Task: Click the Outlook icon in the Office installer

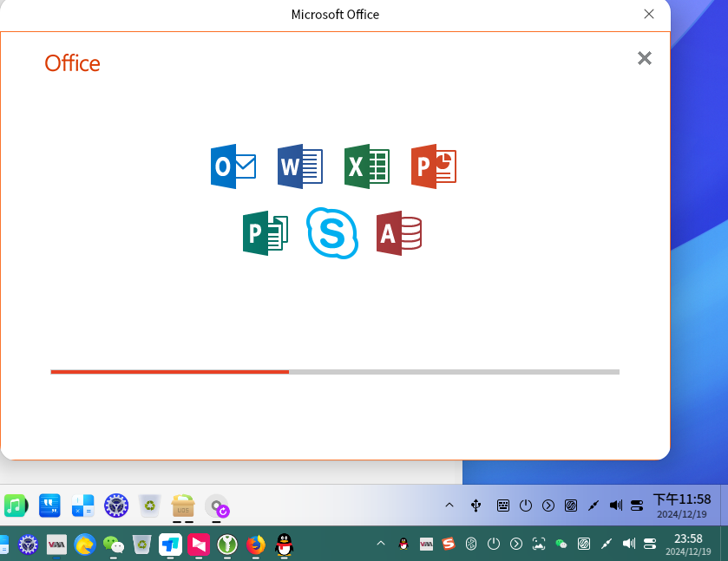Action: point(233,166)
